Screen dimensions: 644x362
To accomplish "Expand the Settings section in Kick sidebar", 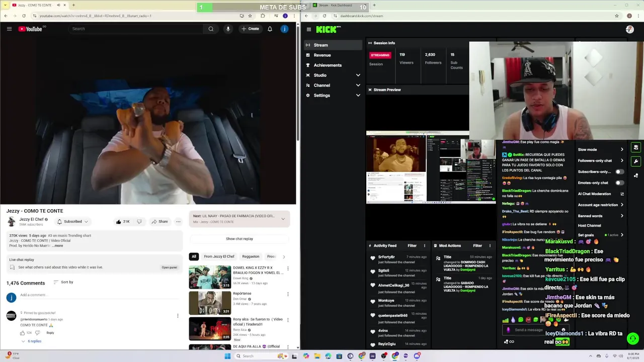I will click(x=333, y=96).
